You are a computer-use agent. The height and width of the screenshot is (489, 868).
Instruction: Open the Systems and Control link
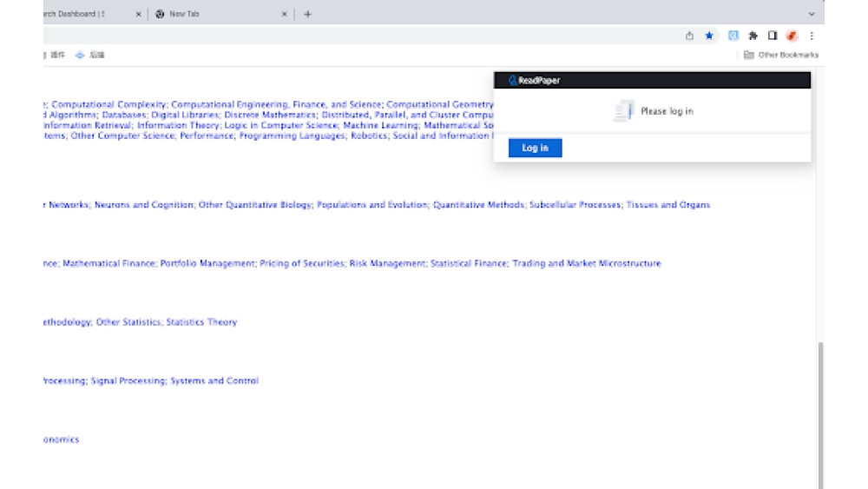pyautogui.click(x=214, y=381)
